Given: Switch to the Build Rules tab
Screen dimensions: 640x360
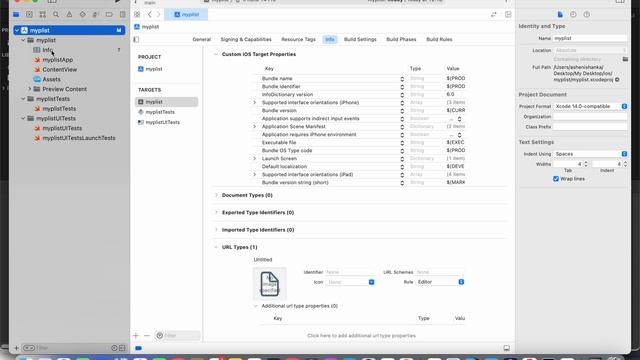Looking at the screenshot, I should pyautogui.click(x=439, y=40).
